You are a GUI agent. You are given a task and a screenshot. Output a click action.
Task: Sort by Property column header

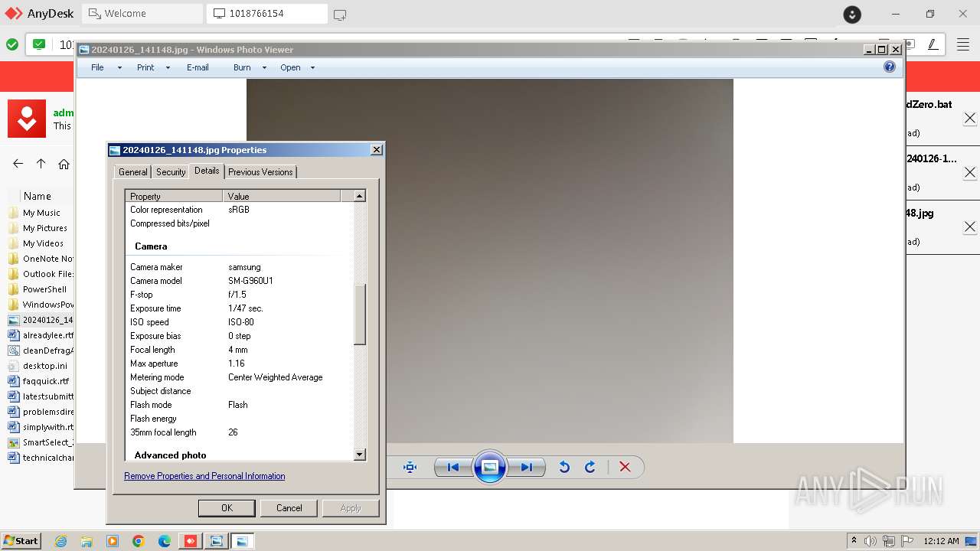pyautogui.click(x=174, y=196)
